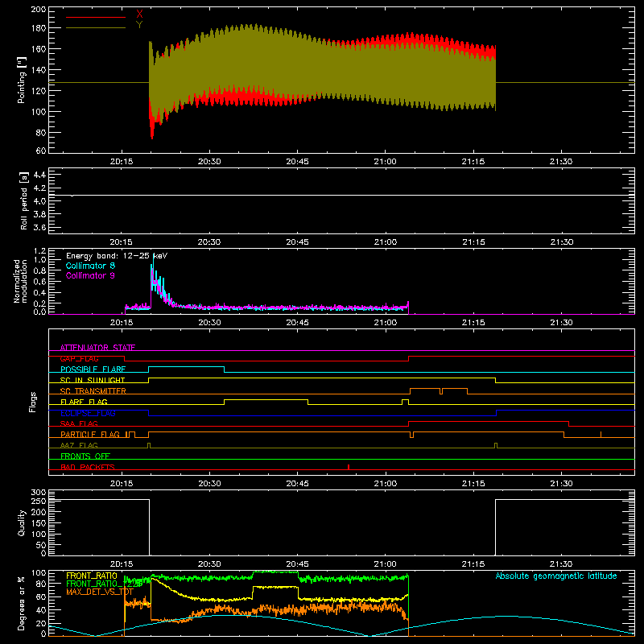Click the olive Y legend line sample
The image size is (644, 644).
(x=96, y=28)
